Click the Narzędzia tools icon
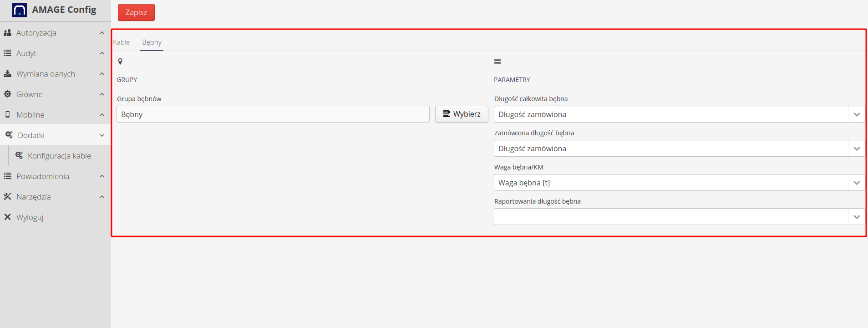Screen dimensions: 868x328 (x=7, y=197)
